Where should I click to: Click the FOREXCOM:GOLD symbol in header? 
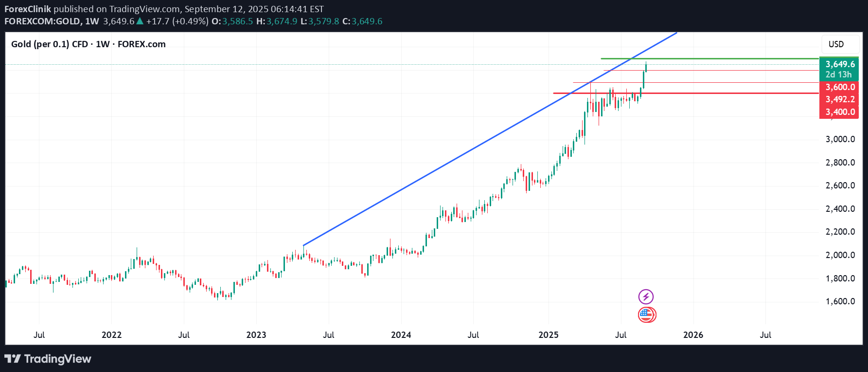[42, 21]
